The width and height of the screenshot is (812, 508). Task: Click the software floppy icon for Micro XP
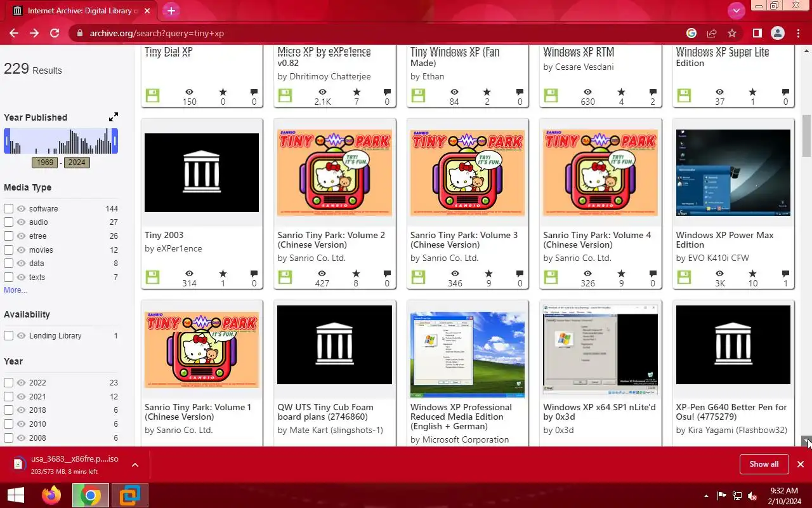(285, 95)
